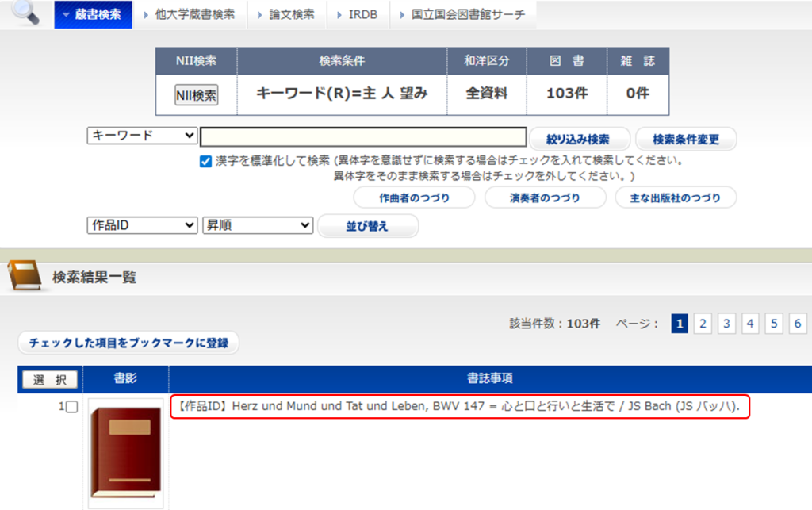This screenshot has height=510, width=812.
Task: Open the キーワード search field dropdown
Action: (142, 136)
